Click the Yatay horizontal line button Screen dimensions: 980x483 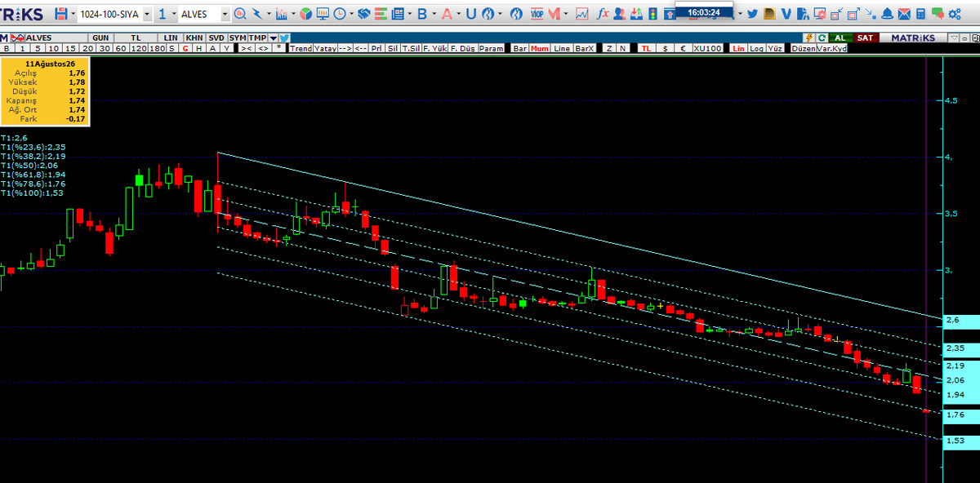coord(325,48)
